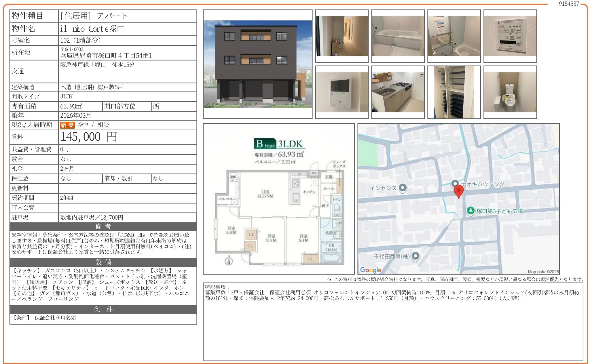
Task: Click the compass north icon on floor plan
Action: tap(229, 261)
